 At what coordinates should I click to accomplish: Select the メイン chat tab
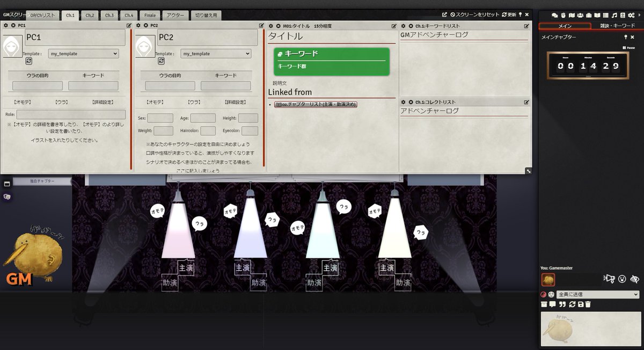pos(565,26)
